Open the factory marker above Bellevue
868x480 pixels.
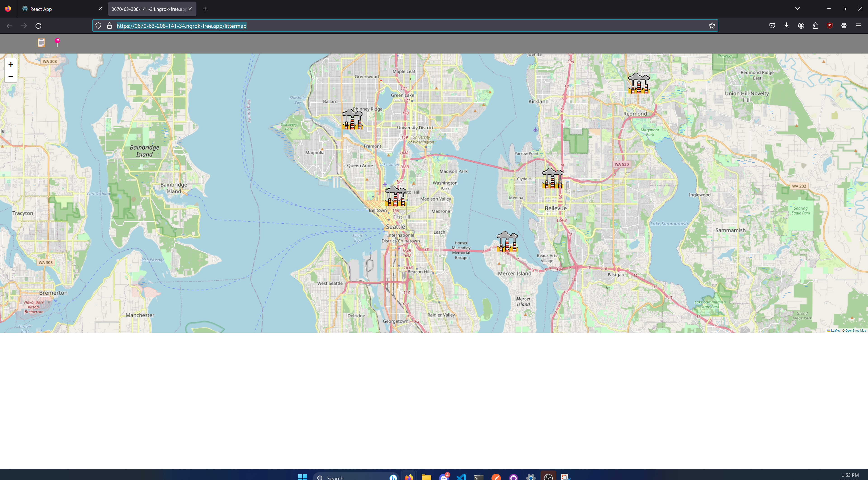point(553,178)
